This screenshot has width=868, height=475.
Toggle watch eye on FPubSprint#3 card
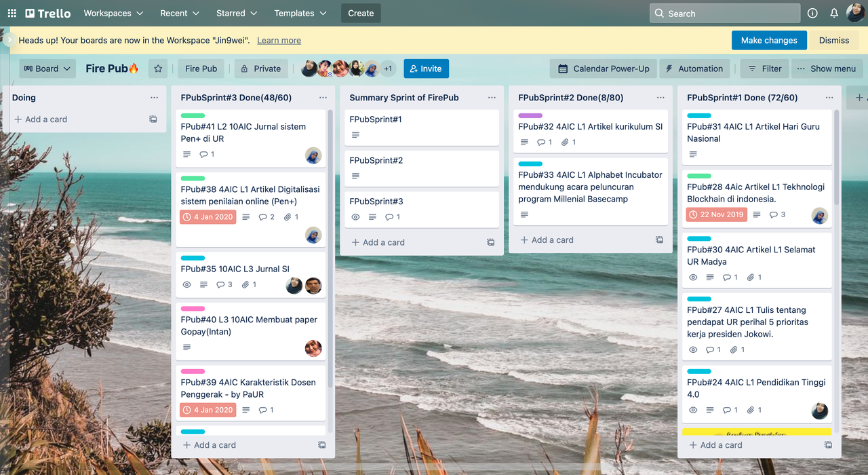(356, 217)
